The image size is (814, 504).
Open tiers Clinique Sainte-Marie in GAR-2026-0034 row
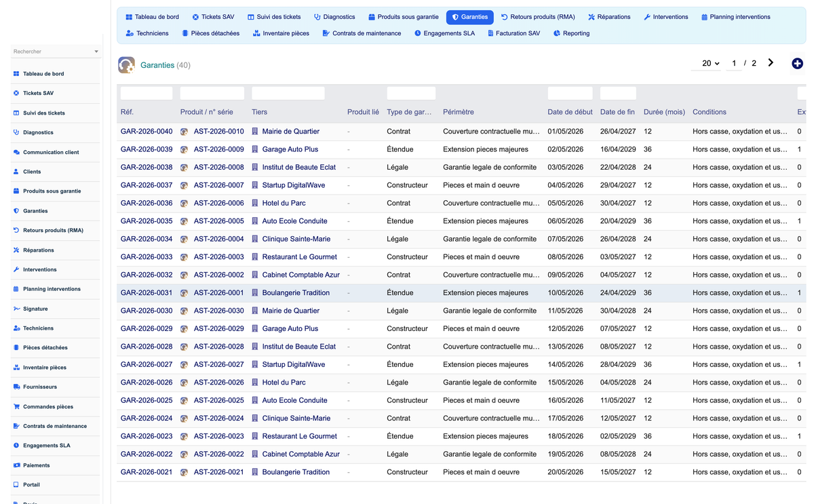pyautogui.click(x=296, y=239)
